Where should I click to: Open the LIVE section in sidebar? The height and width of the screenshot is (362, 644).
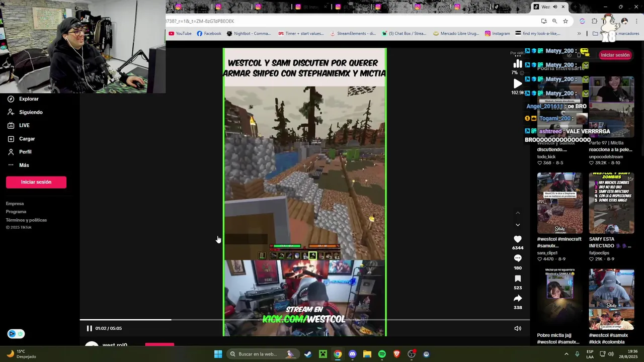click(19, 125)
